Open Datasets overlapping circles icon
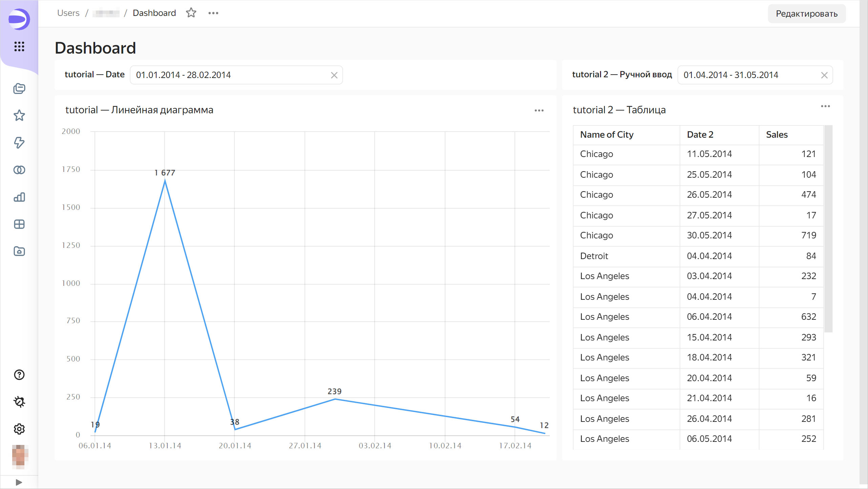 click(x=19, y=170)
